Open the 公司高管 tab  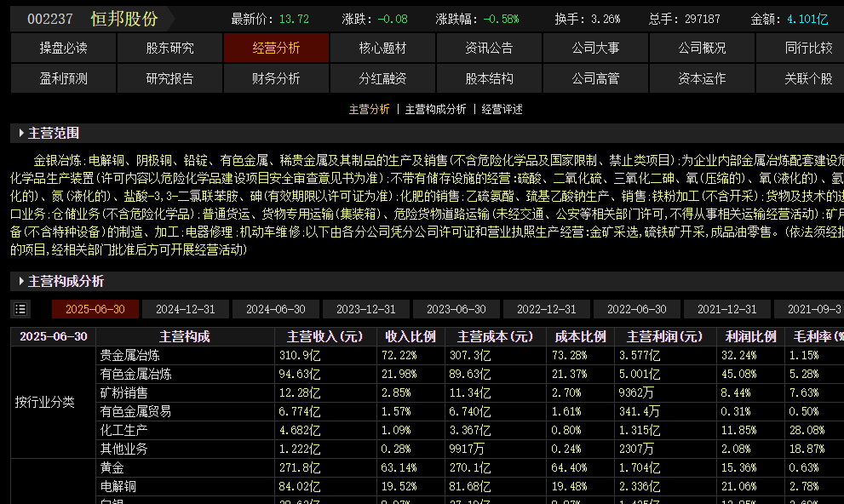pos(595,78)
